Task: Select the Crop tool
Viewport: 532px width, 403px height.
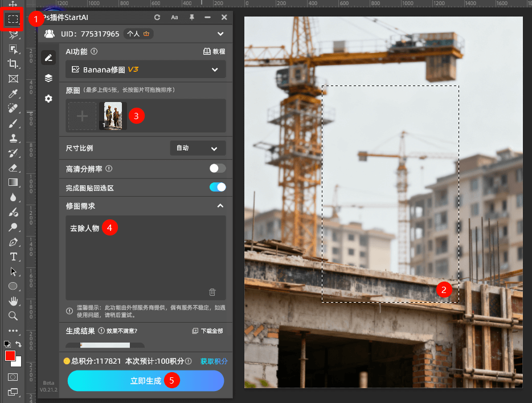Action: [x=13, y=64]
